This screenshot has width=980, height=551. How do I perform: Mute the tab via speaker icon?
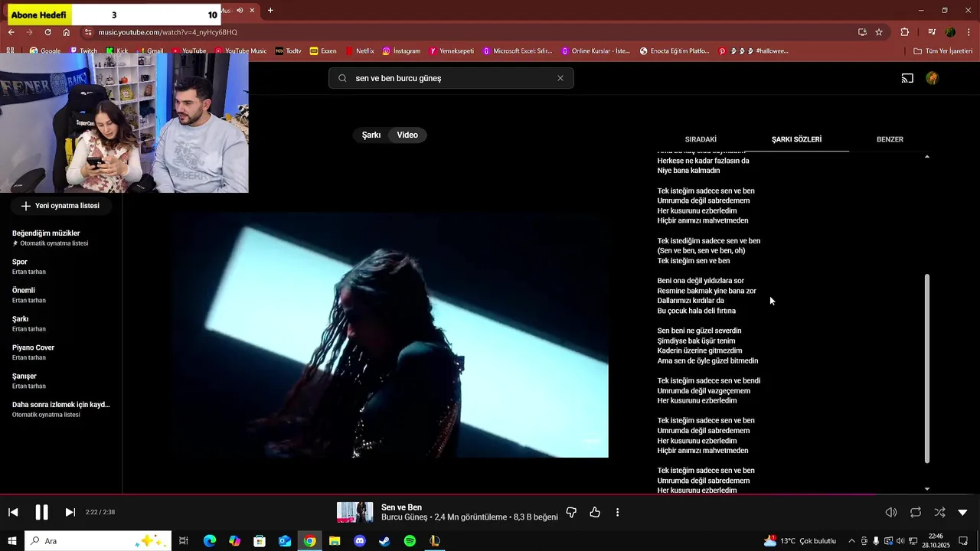[x=240, y=11]
